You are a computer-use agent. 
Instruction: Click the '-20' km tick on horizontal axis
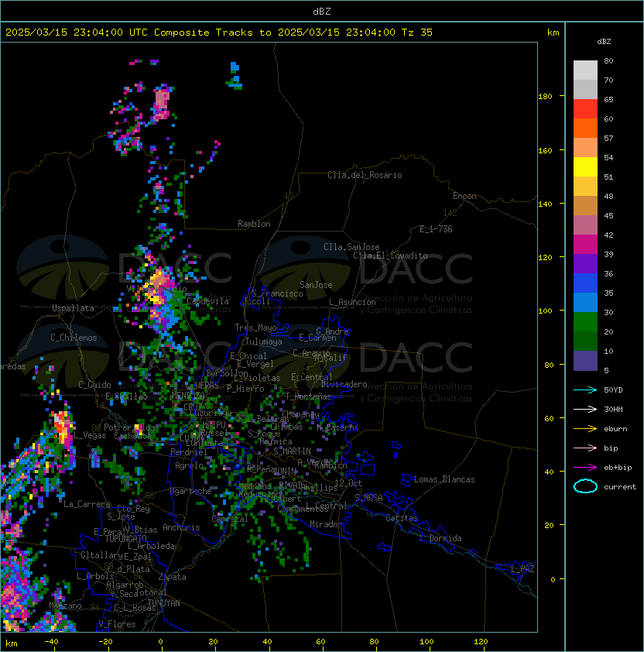point(105,642)
